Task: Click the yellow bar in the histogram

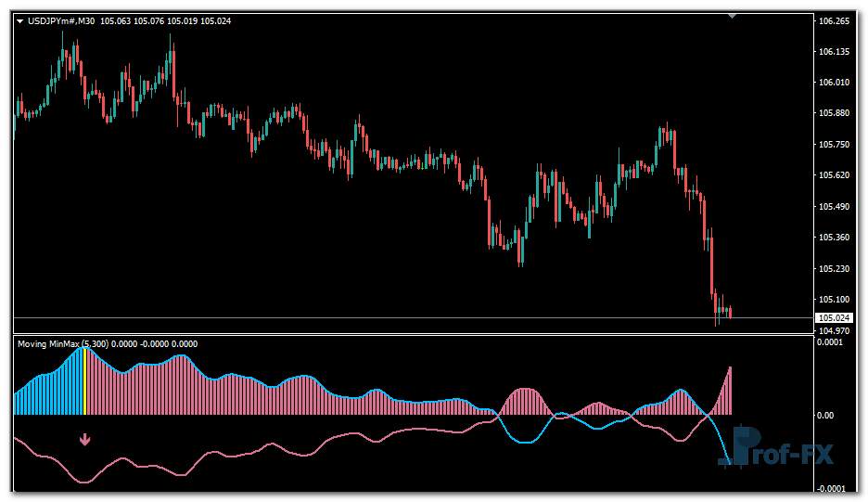Action: click(85, 382)
